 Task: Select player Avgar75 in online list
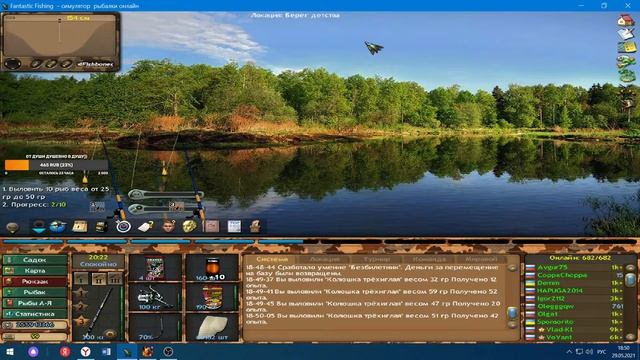[x=552, y=267]
